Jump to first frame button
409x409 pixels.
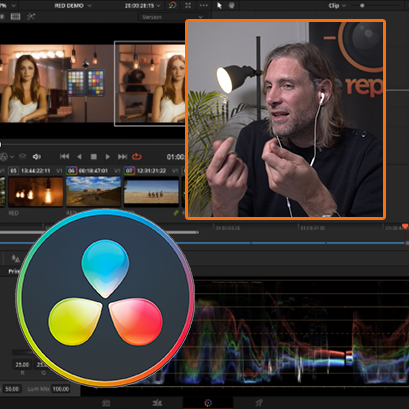click(64, 157)
